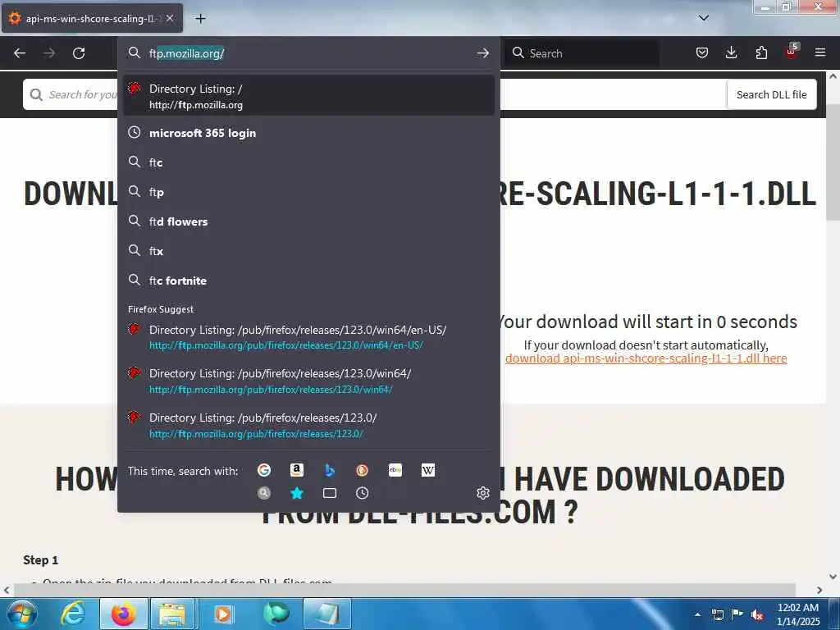This screenshot has height=630, width=840.
Task: Click the vertical scrollbar thumb of page
Action: [x=833, y=161]
